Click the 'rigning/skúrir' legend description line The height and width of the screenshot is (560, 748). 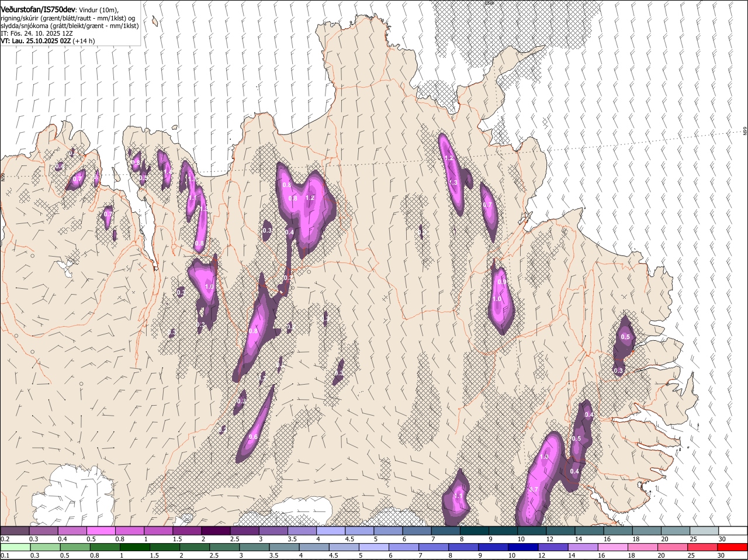(68, 18)
